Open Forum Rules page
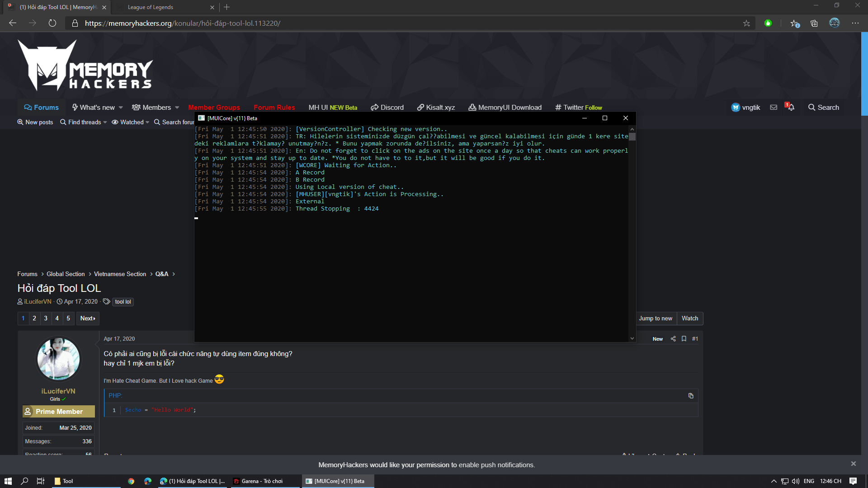 [x=274, y=108]
